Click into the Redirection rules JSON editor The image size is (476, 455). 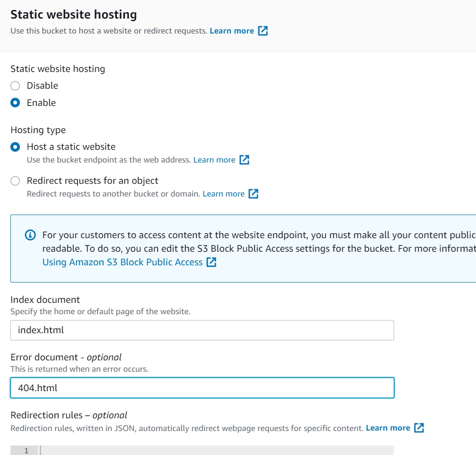pos(217,450)
